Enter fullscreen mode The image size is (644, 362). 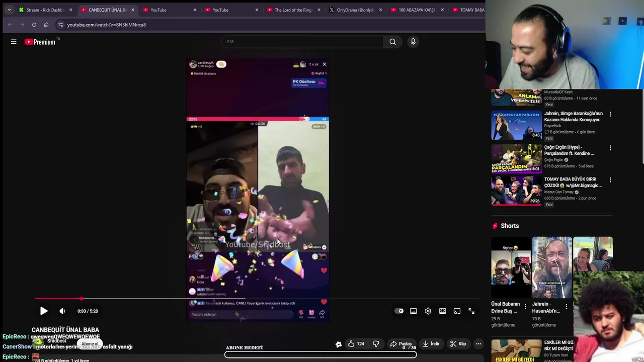471,311
